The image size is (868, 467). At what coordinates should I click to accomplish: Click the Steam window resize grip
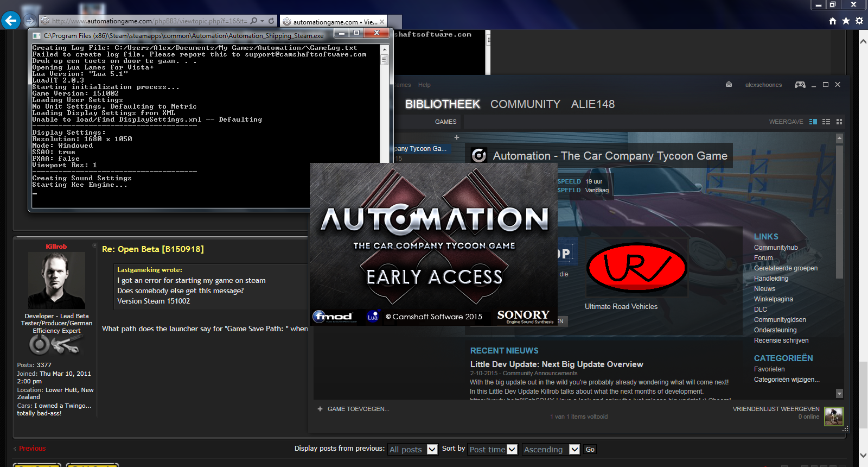click(845, 429)
